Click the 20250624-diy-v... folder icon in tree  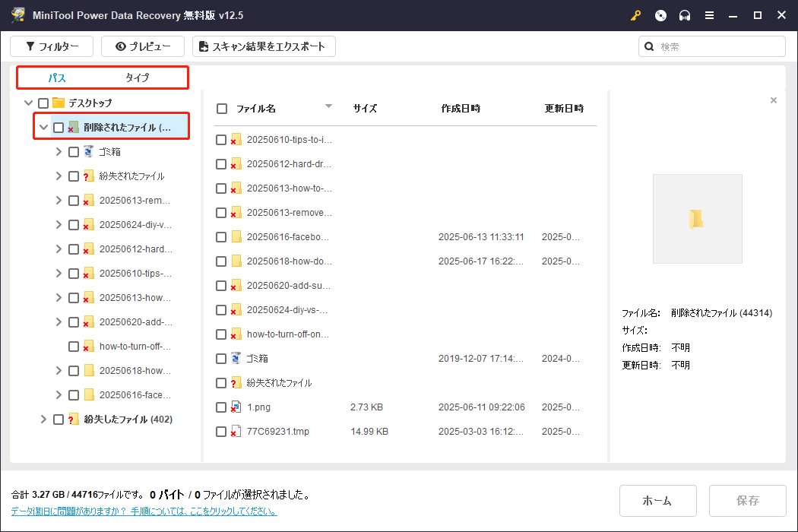coord(89,224)
